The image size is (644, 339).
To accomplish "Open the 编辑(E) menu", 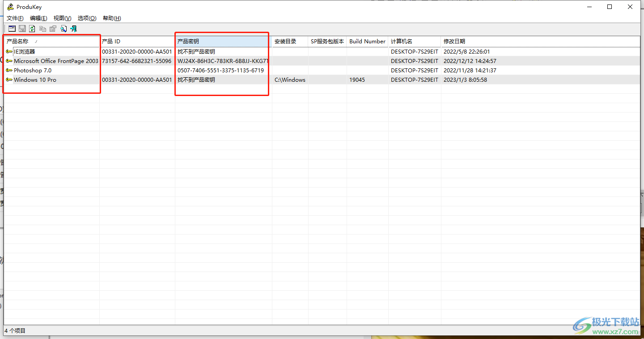I will 38,18.
